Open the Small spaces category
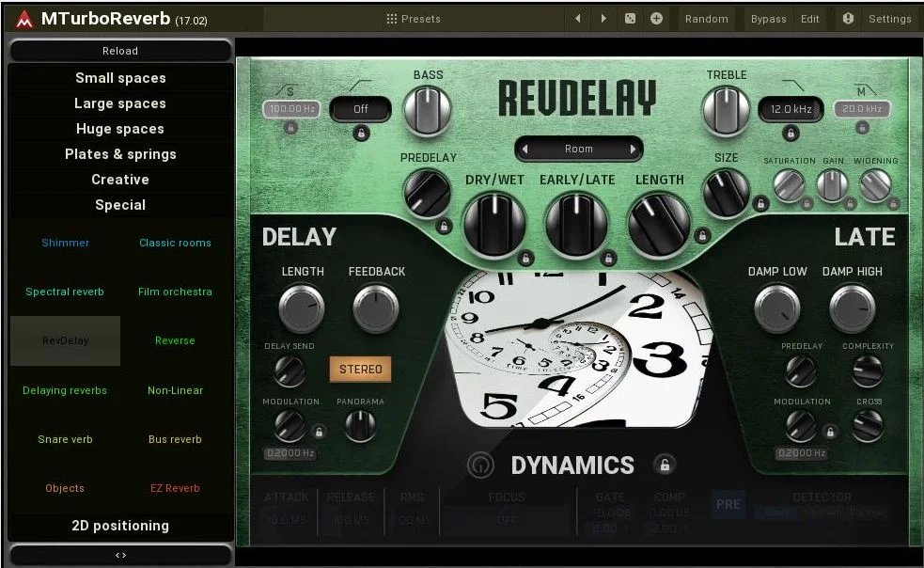The width and height of the screenshot is (924, 568). [120, 78]
